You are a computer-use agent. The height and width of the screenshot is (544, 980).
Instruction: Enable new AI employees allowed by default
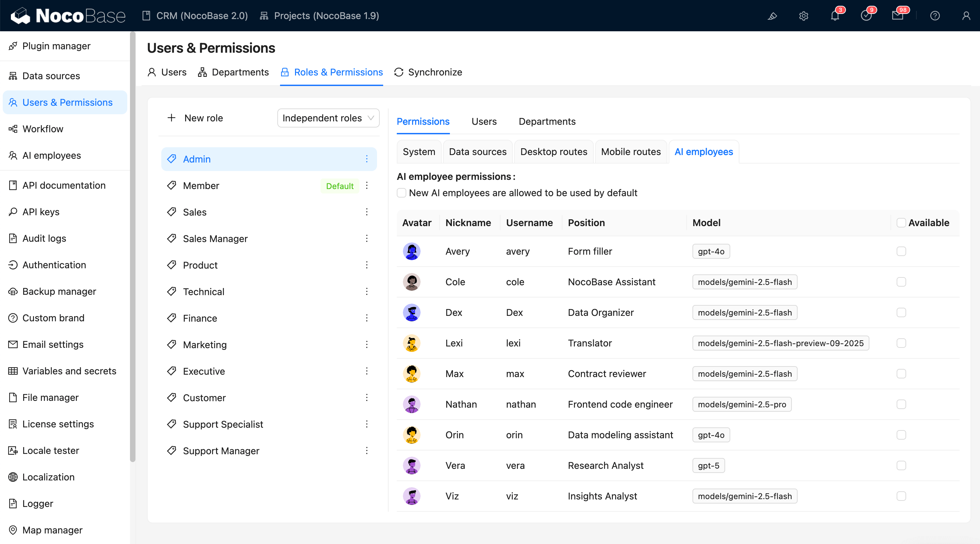[x=402, y=193]
